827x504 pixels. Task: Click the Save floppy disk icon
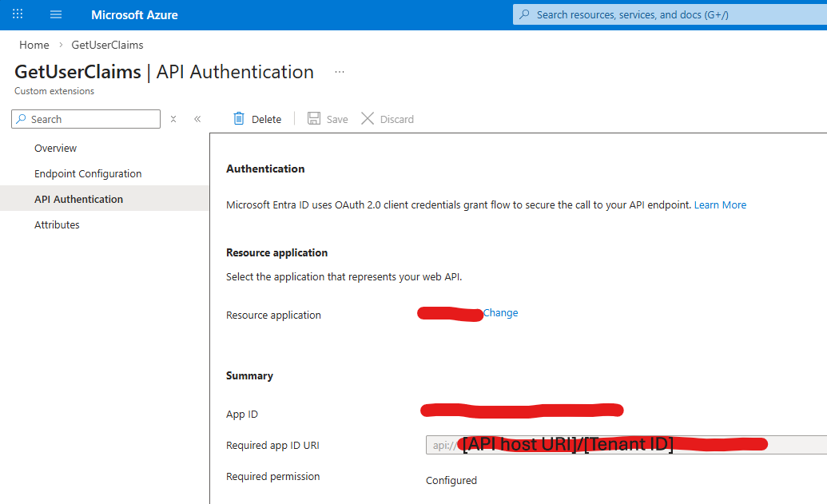click(x=314, y=119)
